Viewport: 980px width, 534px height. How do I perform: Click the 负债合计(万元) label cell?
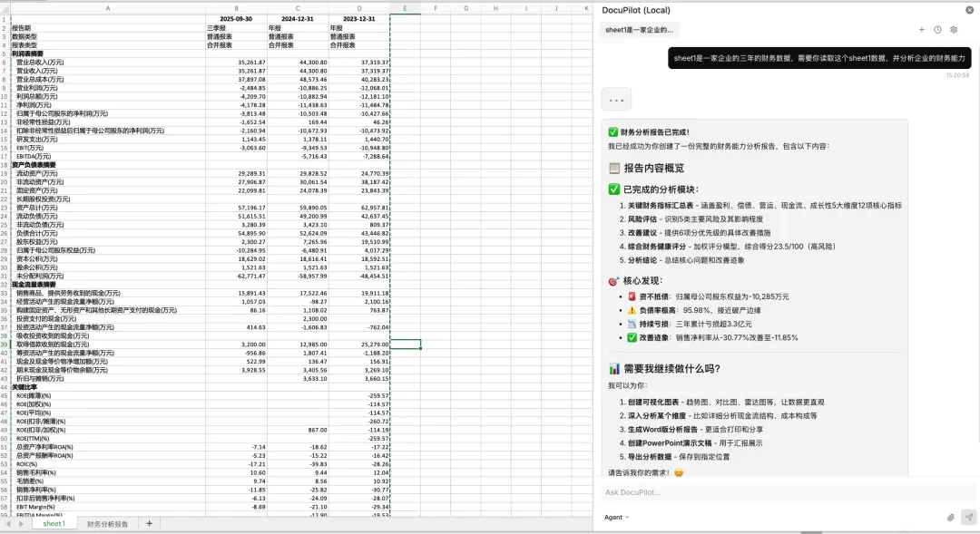(x=107, y=233)
